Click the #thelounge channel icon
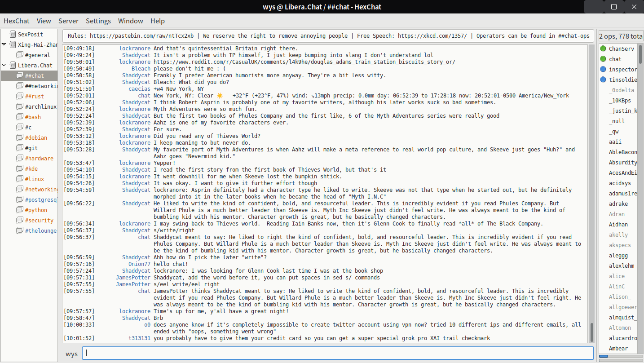644x363 pixels. (20, 231)
